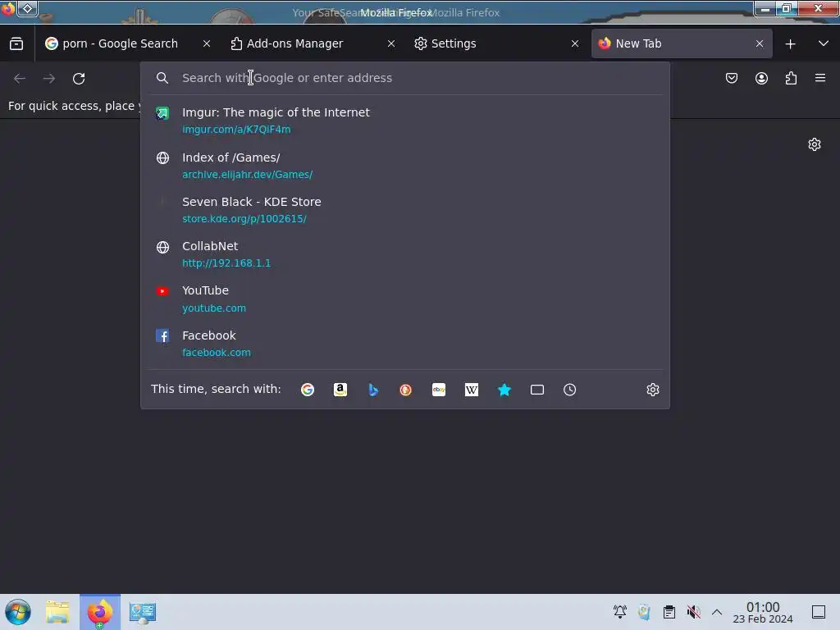Screen dimensions: 840x630
Task: Open notifications bell in system tray
Action: [x=620, y=612]
